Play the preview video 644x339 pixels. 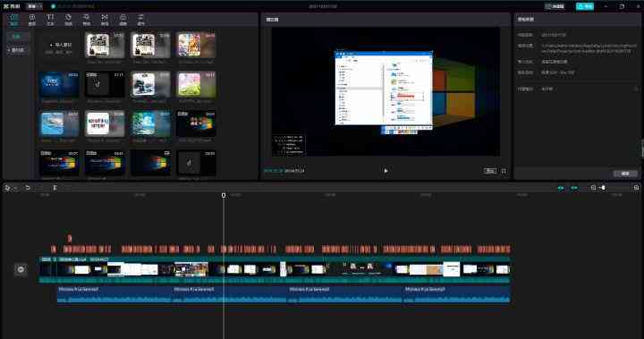[x=386, y=170]
